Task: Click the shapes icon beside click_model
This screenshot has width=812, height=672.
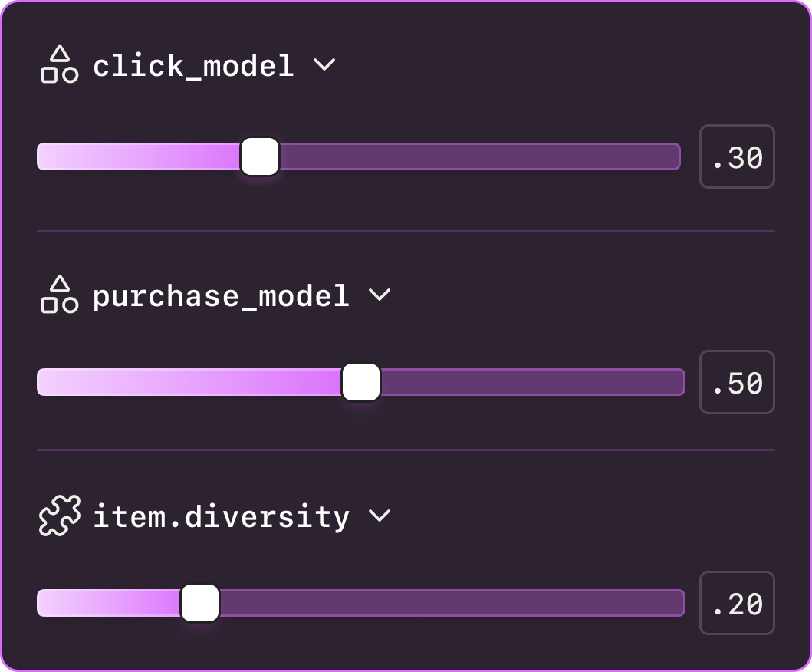Action: pos(59,65)
